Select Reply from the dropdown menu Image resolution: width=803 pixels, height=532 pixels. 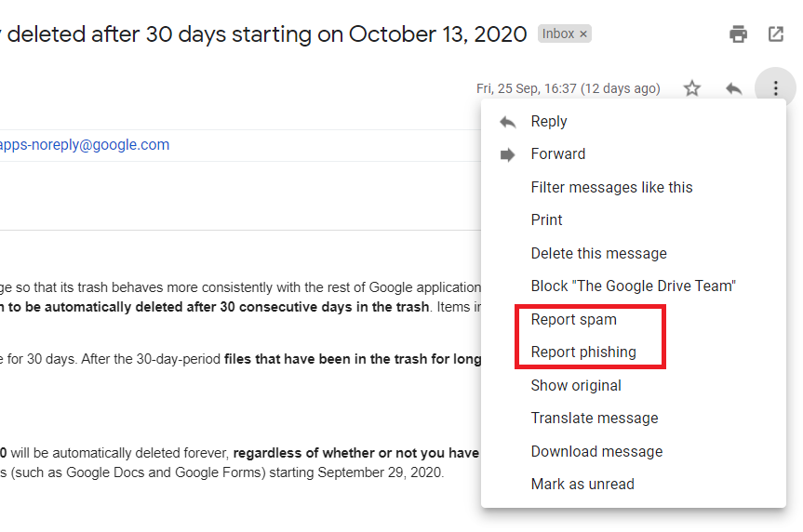pos(548,122)
